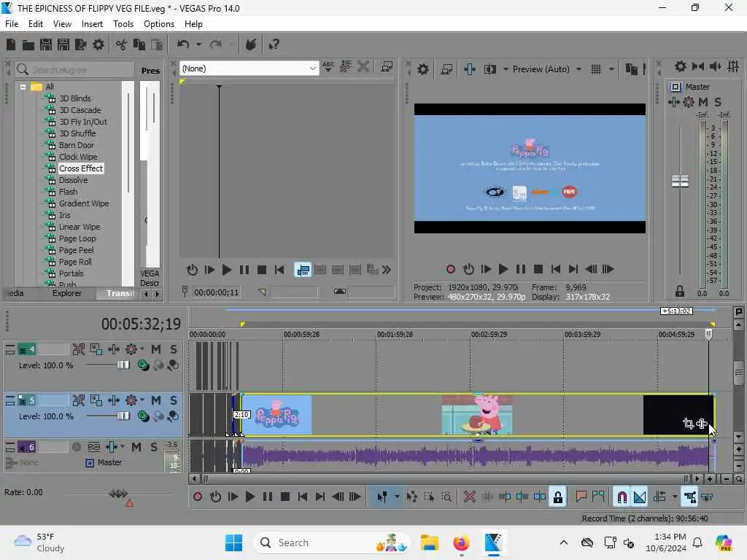The height and width of the screenshot is (560, 747).
Task: Select the Cross Effect transition
Action: click(81, 168)
